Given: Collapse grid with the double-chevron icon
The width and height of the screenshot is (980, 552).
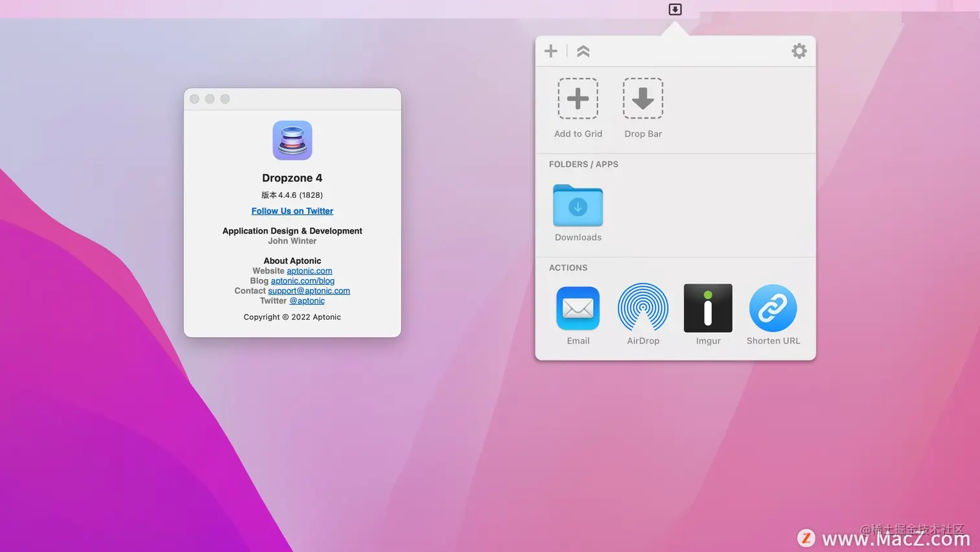Looking at the screenshot, I should pyautogui.click(x=583, y=51).
